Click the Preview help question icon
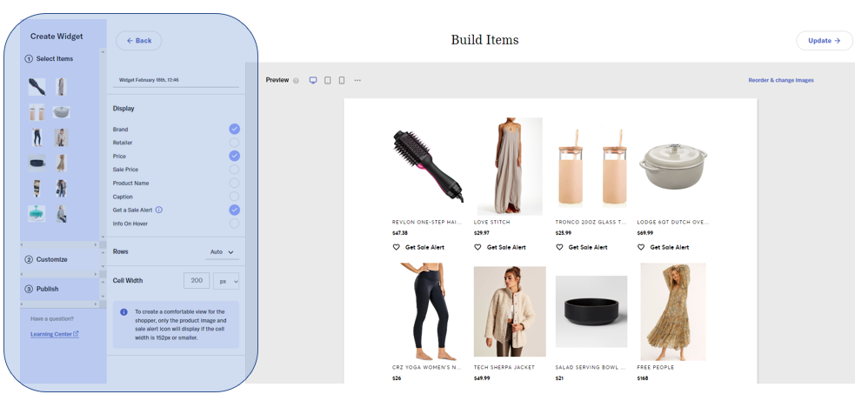Image resolution: width=868 pixels, height=401 pixels. click(296, 81)
